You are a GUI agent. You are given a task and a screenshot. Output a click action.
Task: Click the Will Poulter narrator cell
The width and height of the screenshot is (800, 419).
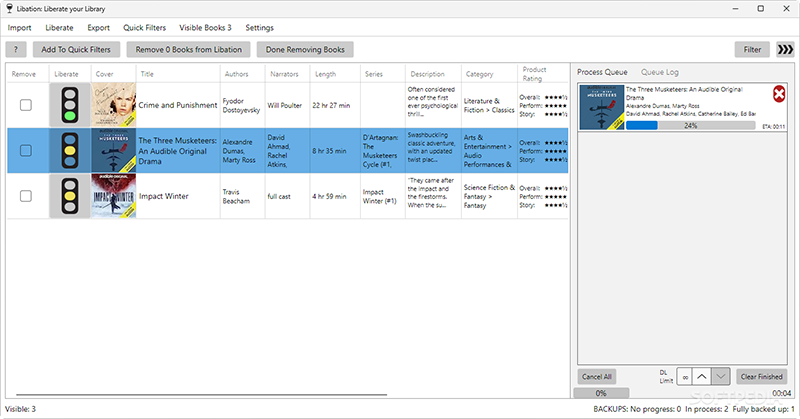(x=285, y=105)
